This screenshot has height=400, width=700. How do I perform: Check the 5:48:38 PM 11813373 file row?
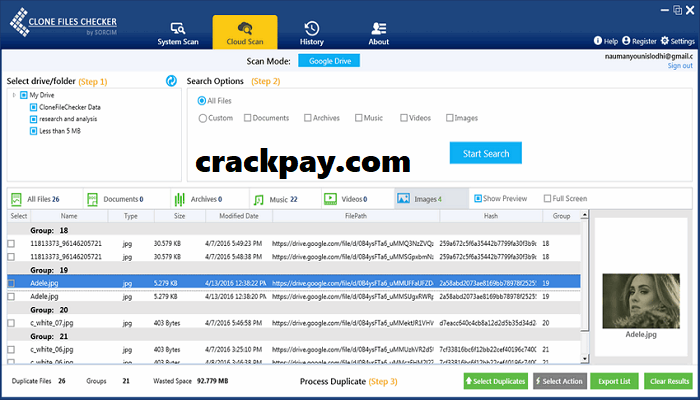pos(11,257)
